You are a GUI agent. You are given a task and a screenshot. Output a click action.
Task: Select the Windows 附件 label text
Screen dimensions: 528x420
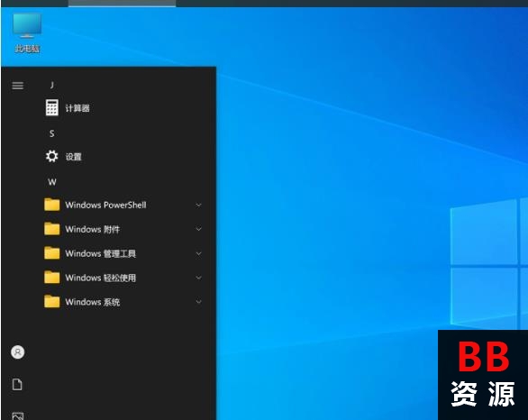(92, 229)
